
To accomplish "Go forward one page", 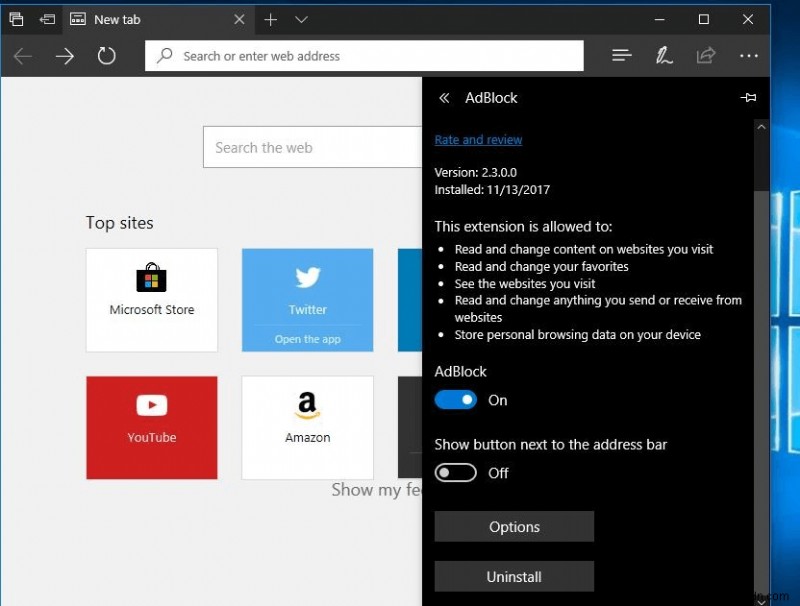I will tap(65, 56).
